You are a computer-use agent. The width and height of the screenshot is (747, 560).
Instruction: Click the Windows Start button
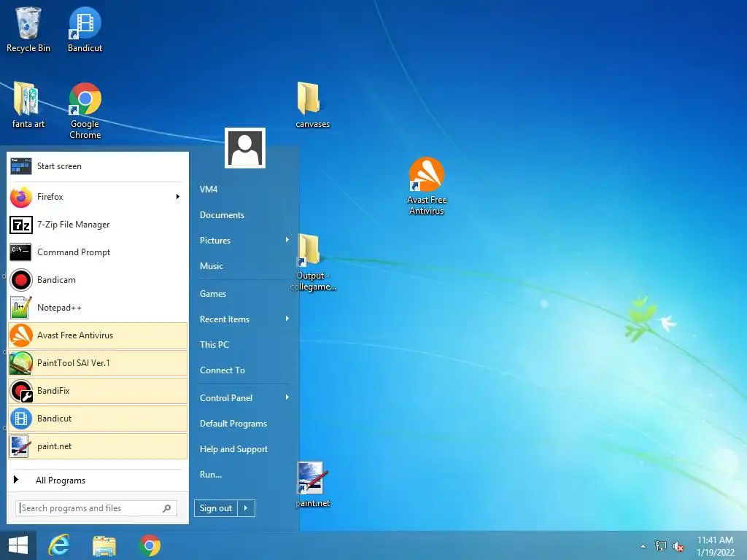click(18, 545)
